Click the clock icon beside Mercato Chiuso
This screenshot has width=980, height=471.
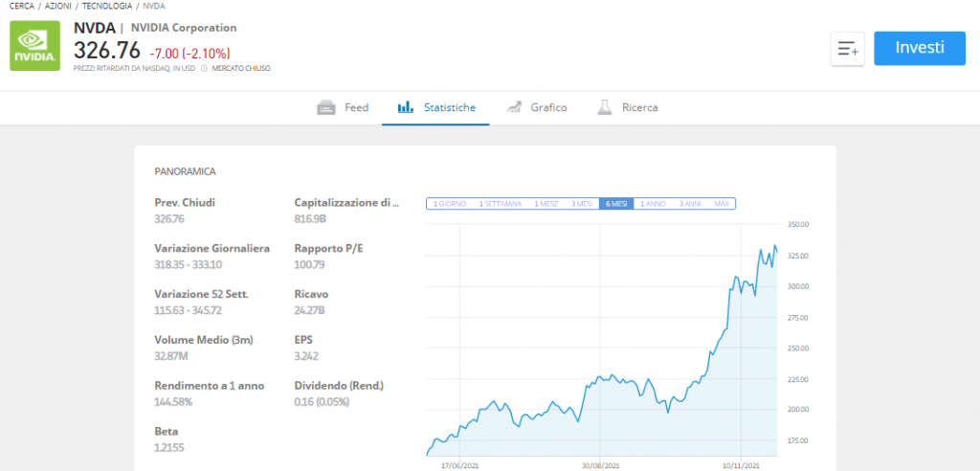204,68
